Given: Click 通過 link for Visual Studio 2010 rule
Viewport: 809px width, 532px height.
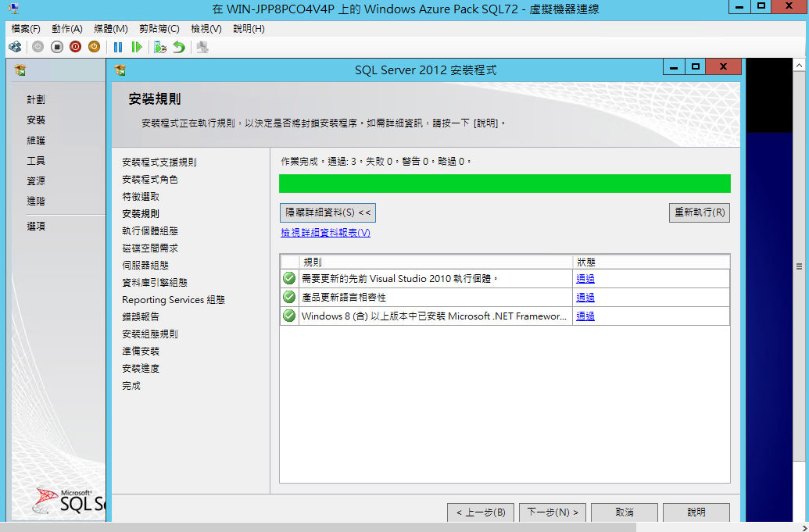Looking at the screenshot, I should [x=585, y=278].
